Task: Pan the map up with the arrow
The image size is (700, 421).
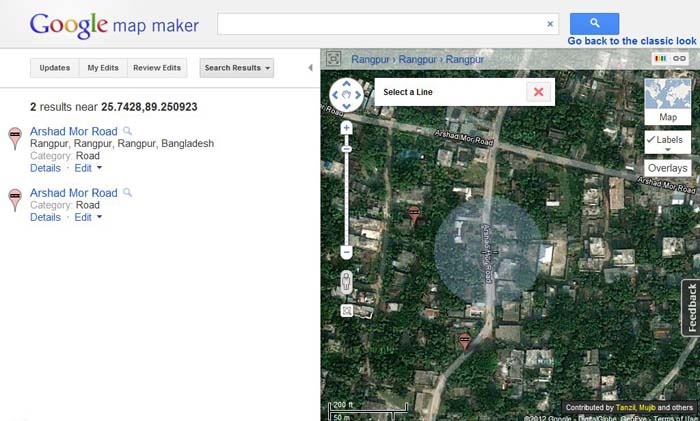Action: tap(346, 83)
